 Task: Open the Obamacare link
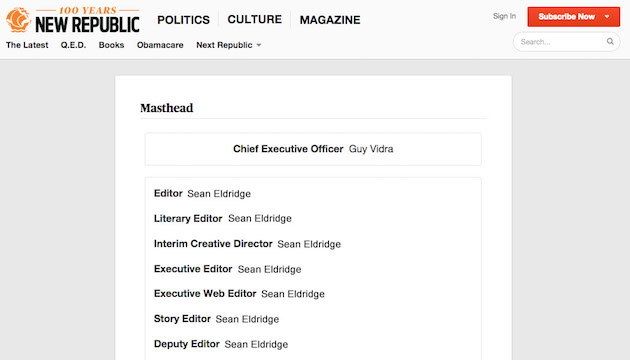click(160, 45)
